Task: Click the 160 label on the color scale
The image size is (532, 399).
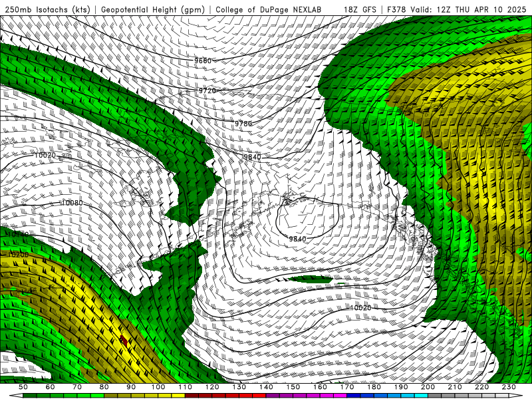Action: point(320,387)
